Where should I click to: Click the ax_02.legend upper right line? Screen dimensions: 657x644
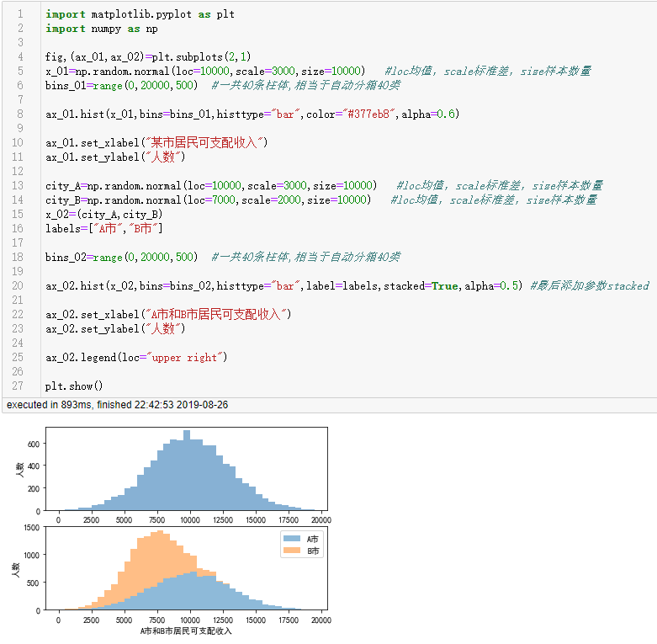[136, 358]
